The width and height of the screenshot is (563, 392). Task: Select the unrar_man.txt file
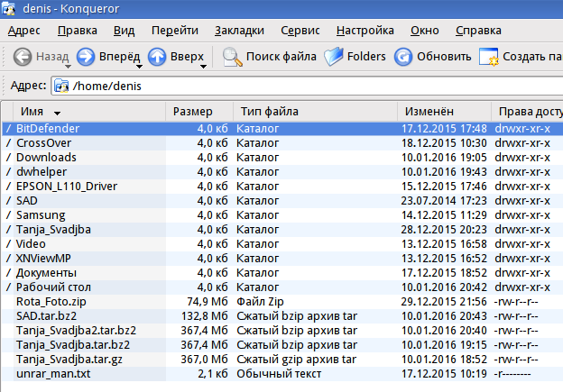(x=53, y=373)
